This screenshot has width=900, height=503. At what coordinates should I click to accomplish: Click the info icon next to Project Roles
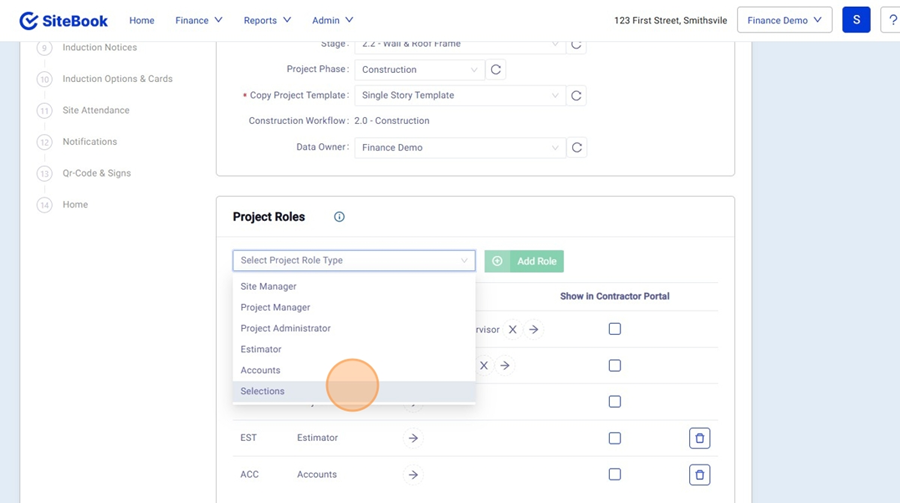point(339,217)
